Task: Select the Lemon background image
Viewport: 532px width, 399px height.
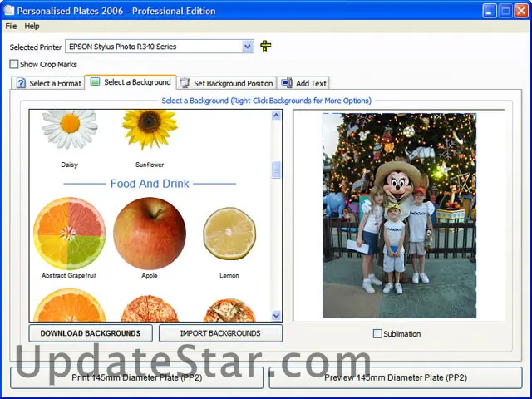Action: tap(229, 234)
